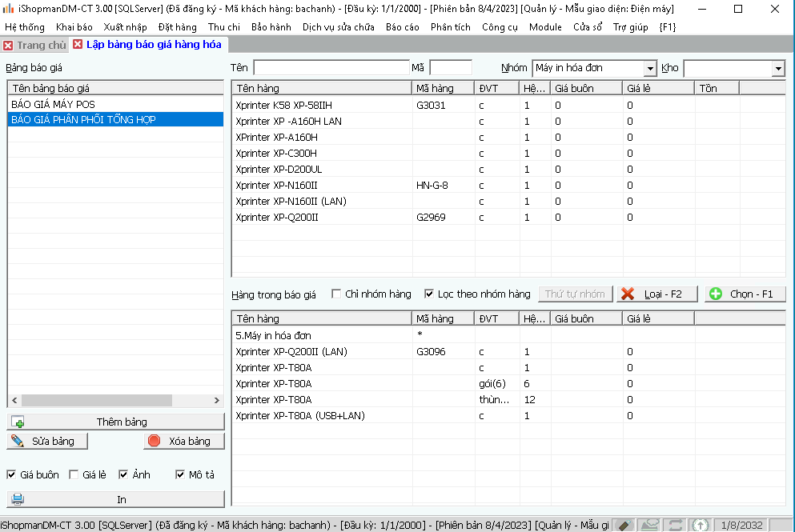
Task: Click the left arrow of quote list scrollbar
Action: coord(14,400)
